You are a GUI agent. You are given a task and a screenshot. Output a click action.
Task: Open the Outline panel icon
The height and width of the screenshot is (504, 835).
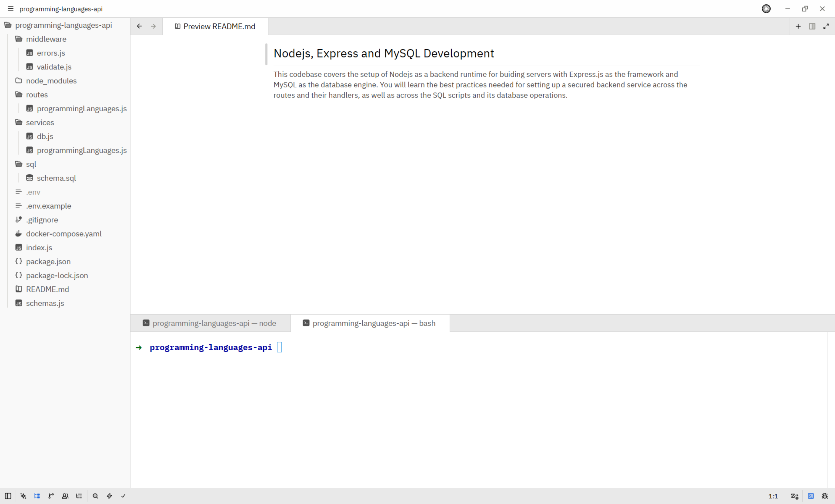pyautogui.click(x=79, y=496)
